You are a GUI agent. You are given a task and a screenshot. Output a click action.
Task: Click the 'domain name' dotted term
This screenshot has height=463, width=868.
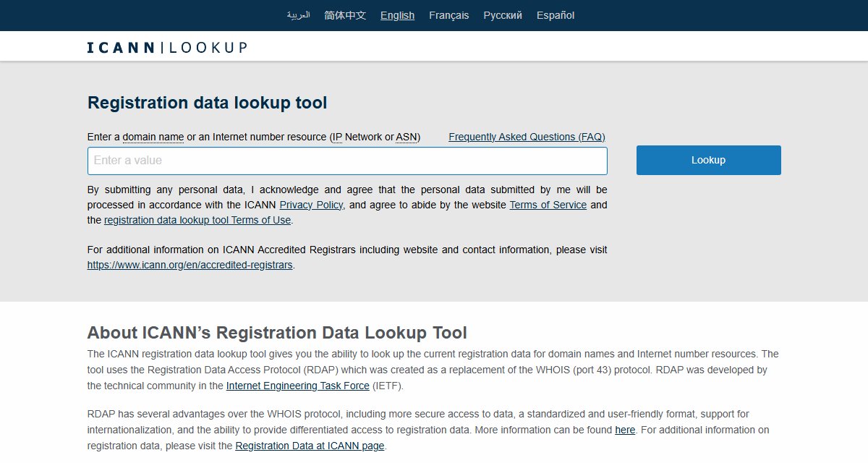pyautogui.click(x=153, y=137)
